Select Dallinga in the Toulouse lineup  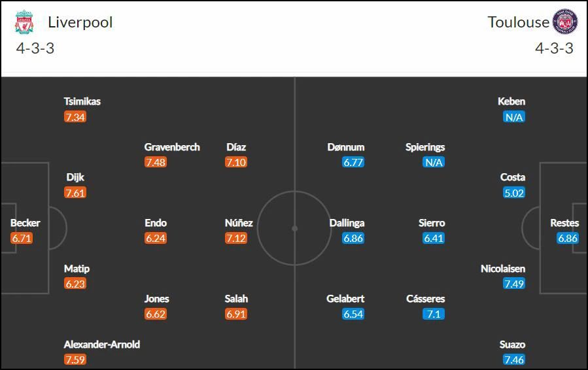(x=347, y=223)
